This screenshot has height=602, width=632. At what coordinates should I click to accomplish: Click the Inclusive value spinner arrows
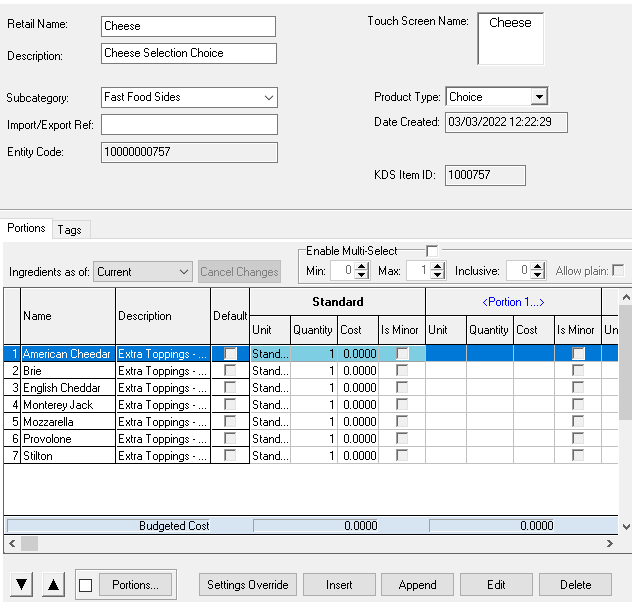point(538,270)
